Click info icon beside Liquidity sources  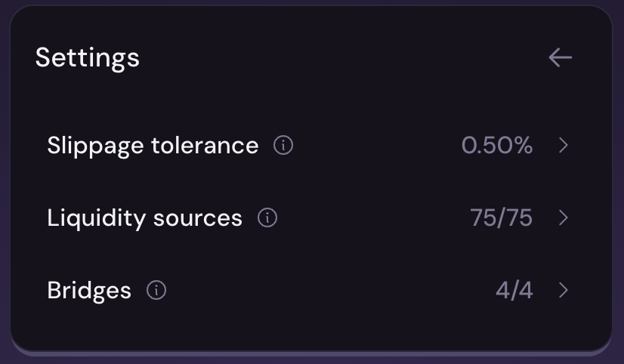pyautogui.click(x=267, y=218)
